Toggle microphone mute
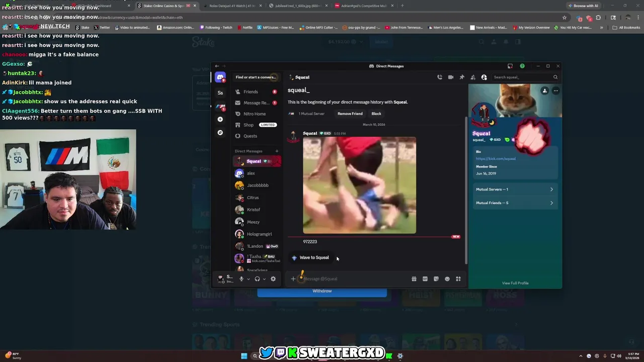The height and width of the screenshot is (362, 644). click(x=242, y=279)
